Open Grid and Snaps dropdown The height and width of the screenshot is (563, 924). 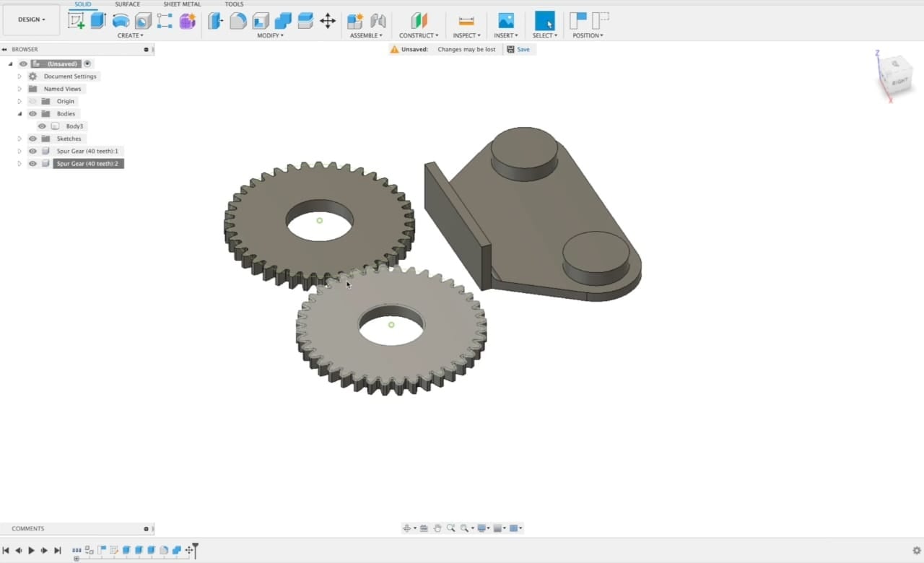(499, 528)
